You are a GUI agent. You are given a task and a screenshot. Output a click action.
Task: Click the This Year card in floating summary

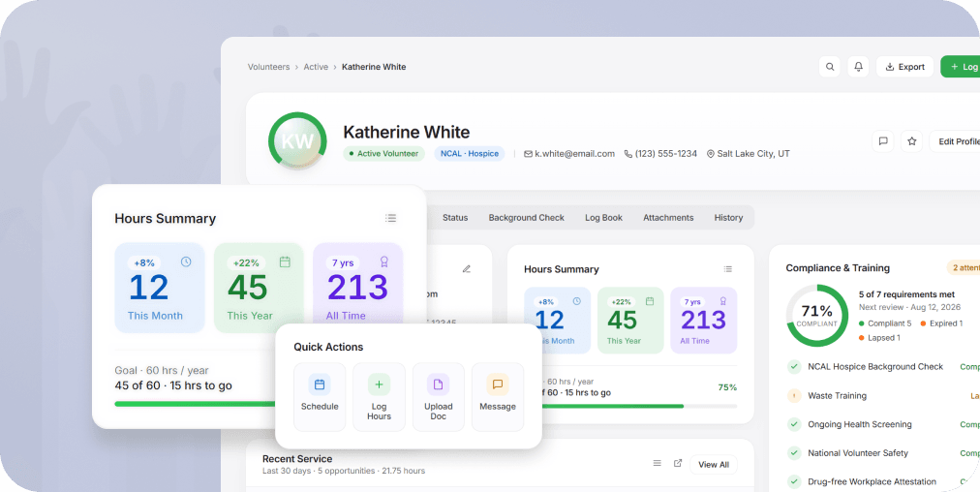coord(259,288)
